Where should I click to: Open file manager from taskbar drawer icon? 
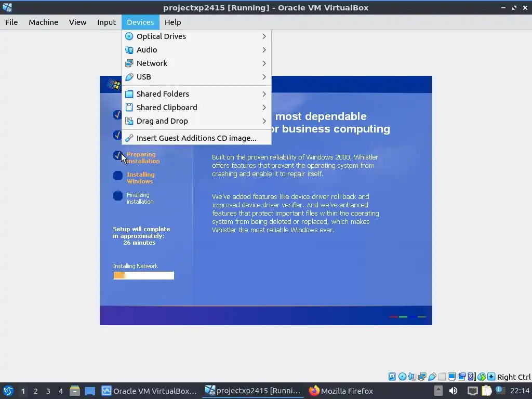(x=75, y=391)
